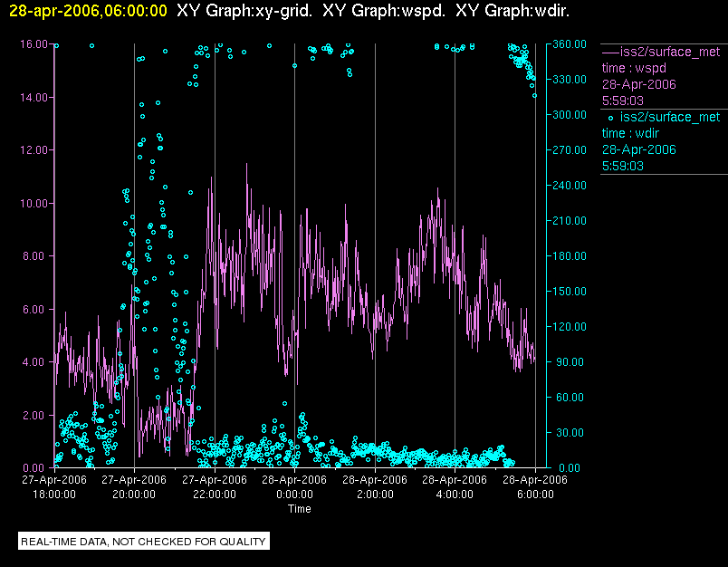Click the 28-Apr-2006 4:00:00 time axis label
Viewport: 728px width, 567px height.
click(455, 486)
